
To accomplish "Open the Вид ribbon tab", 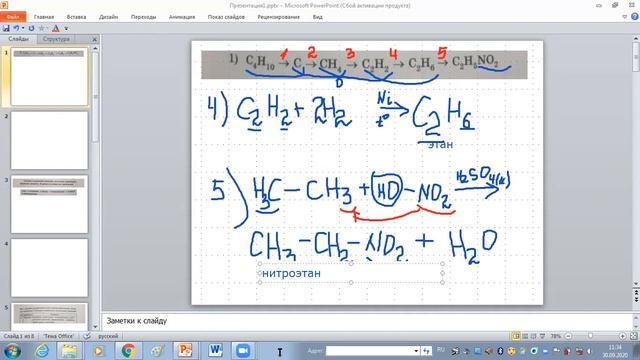I will click(318, 17).
